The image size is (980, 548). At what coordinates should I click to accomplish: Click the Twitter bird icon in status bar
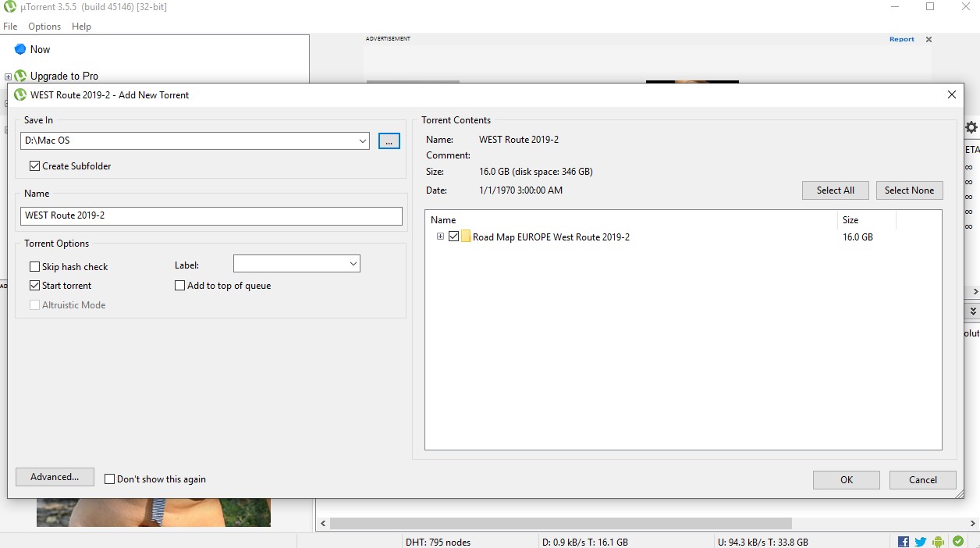(x=921, y=542)
